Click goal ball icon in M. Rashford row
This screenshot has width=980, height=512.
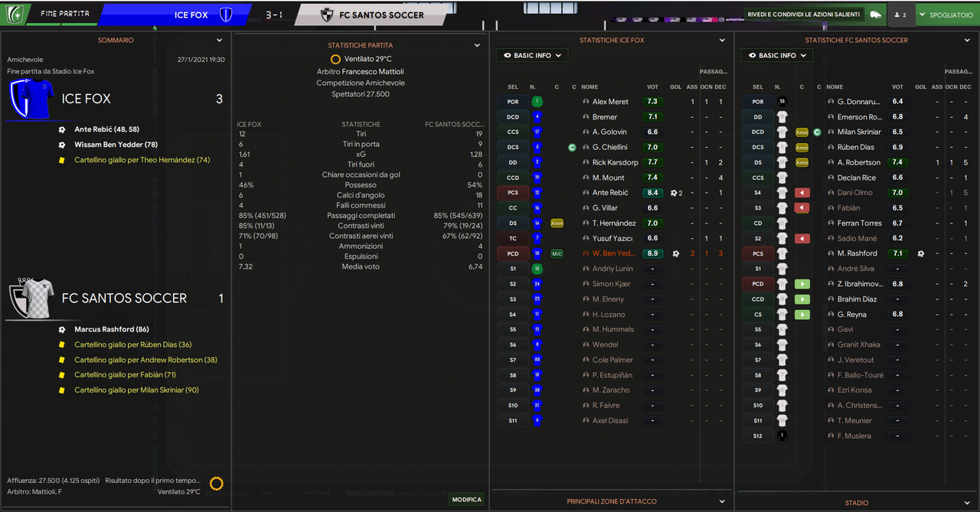(x=921, y=253)
